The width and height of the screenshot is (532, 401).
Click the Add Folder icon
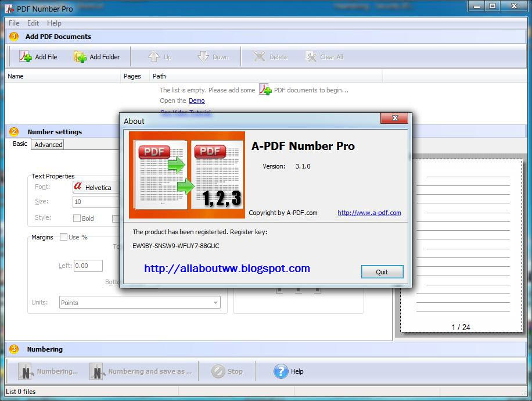click(80, 57)
